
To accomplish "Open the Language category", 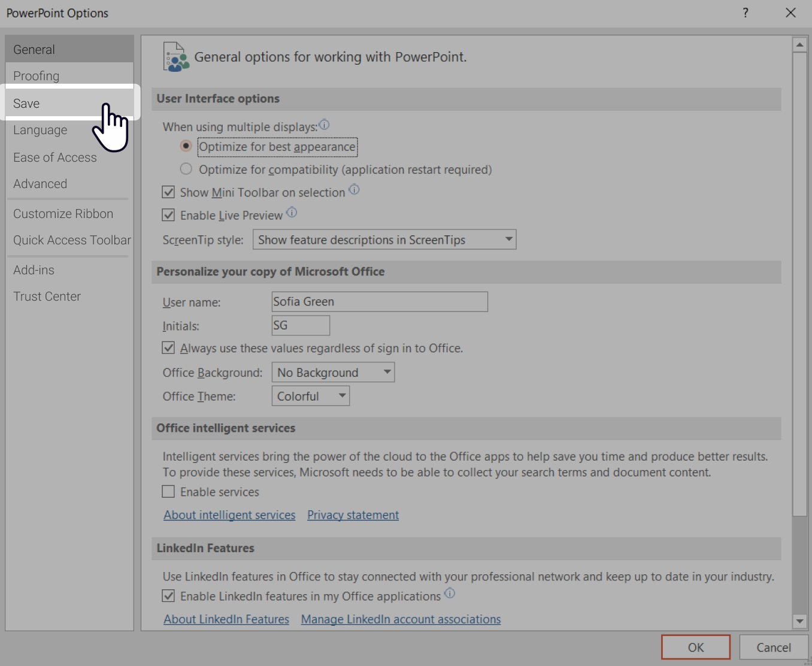I will tap(69, 130).
